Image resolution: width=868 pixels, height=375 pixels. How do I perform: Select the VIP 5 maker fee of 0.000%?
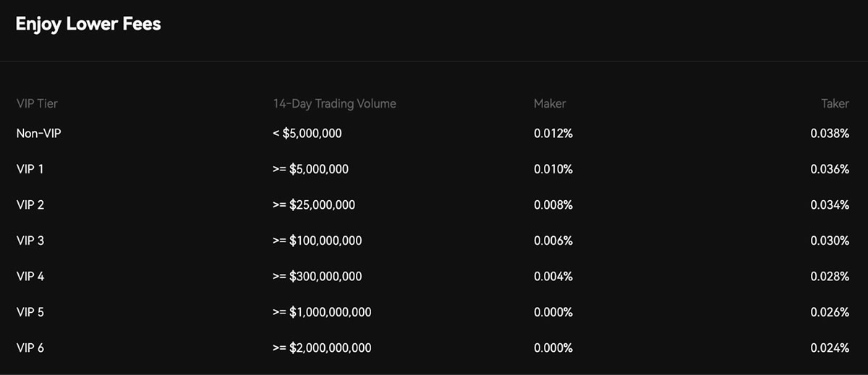pos(553,312)
